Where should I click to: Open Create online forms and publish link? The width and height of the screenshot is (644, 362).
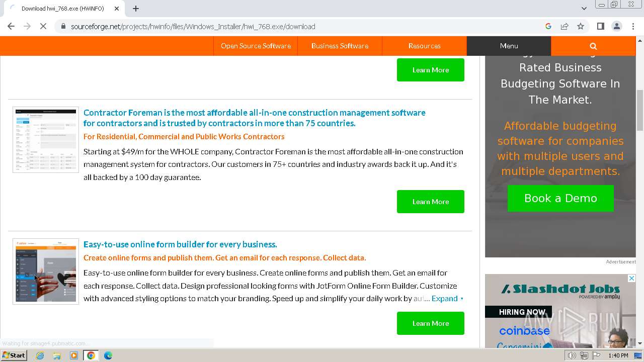(224, 257)
